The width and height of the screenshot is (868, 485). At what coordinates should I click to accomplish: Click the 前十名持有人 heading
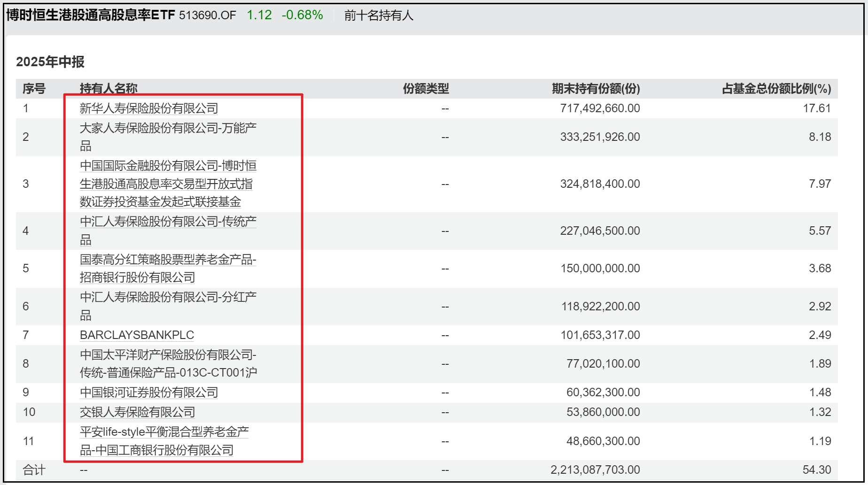pos(379,15)
